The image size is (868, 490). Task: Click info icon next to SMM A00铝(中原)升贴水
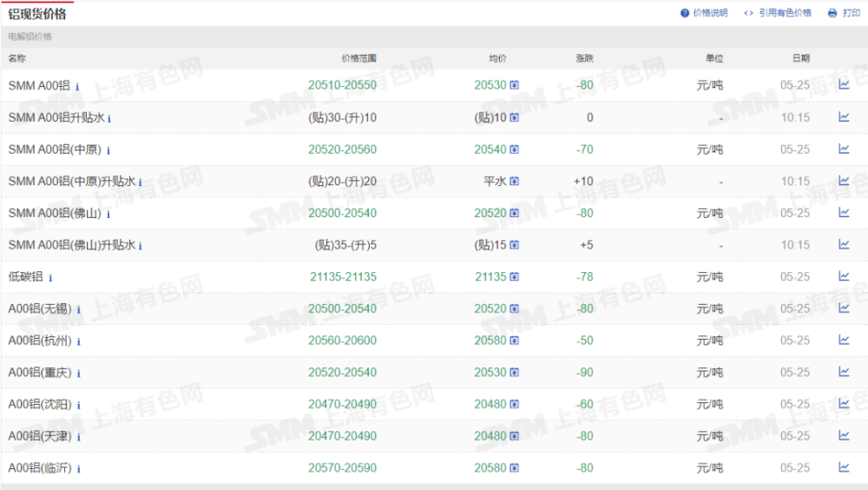[x=140, y=182]
